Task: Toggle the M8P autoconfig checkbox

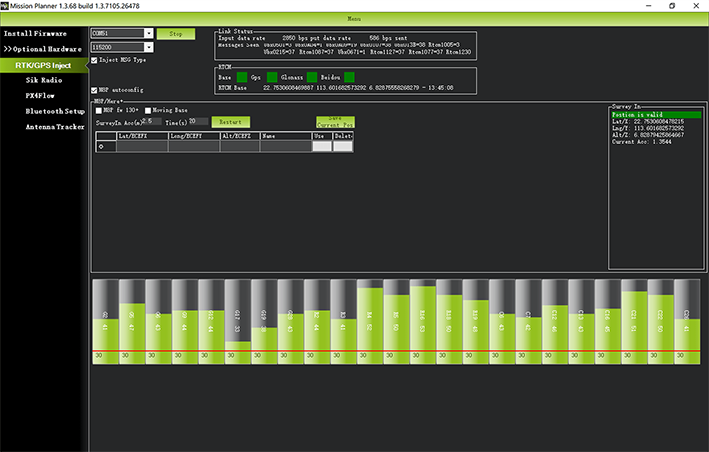Action: [x=94, y=90]
